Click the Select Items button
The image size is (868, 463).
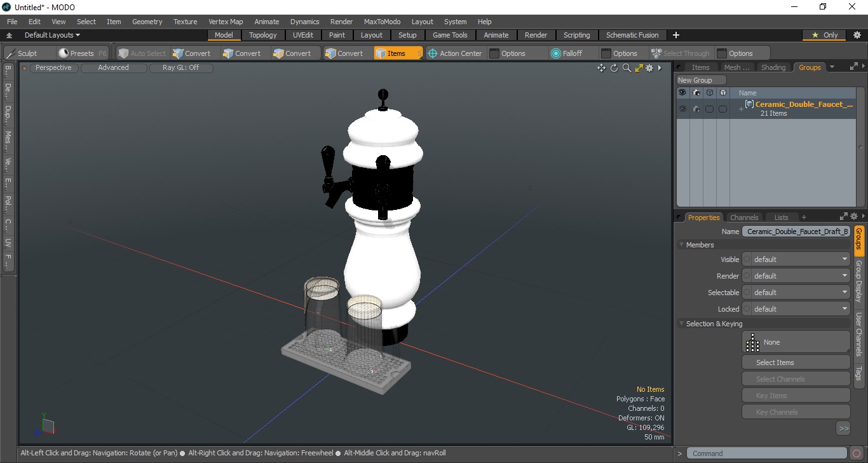796,363
